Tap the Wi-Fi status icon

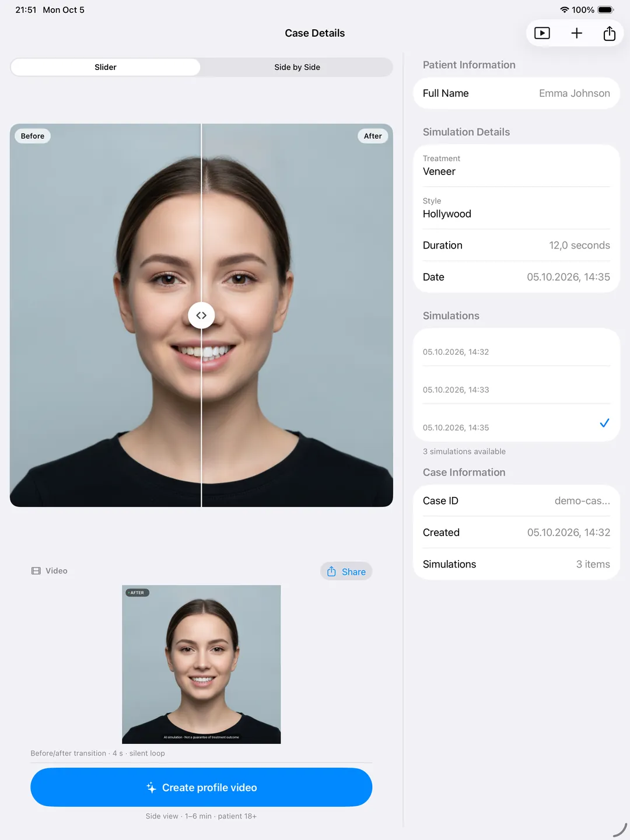(x=564, y=10)
